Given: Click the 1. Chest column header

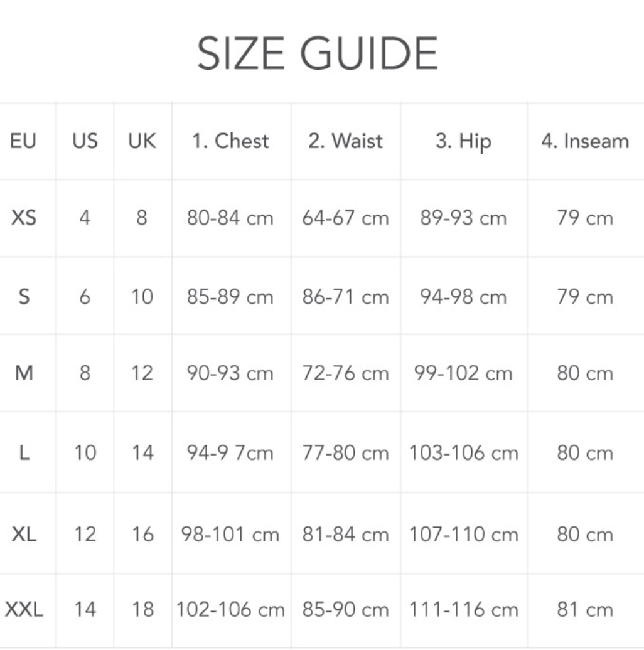Looking at the screenshot, I should point(230,141).
